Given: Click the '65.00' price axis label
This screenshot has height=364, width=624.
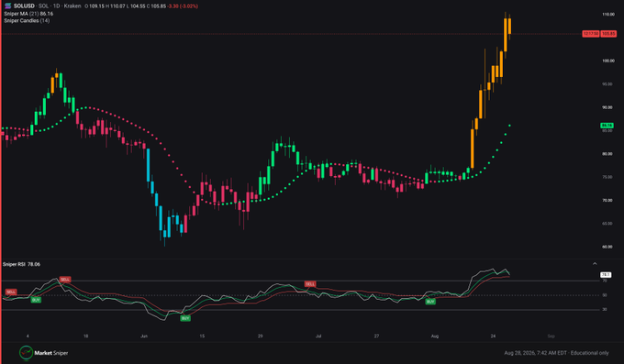Looking at the screenshot, I should 607,224.
